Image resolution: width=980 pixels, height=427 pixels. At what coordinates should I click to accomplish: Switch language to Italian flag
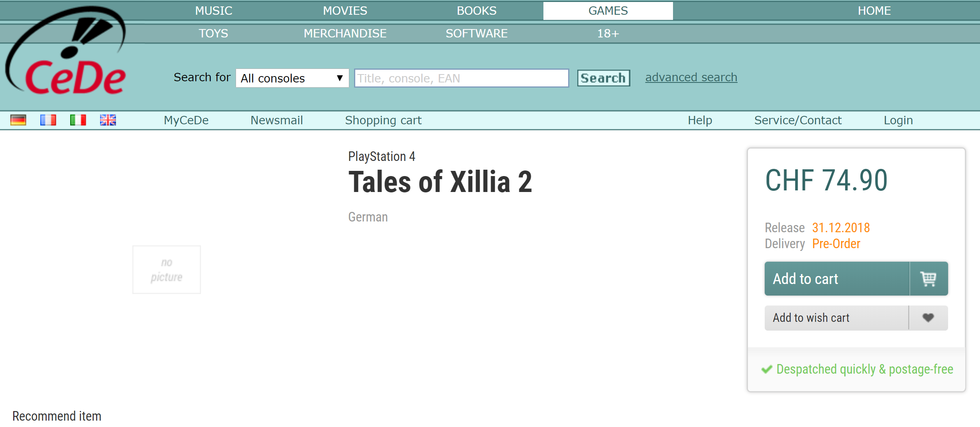(x=78, y=120)
